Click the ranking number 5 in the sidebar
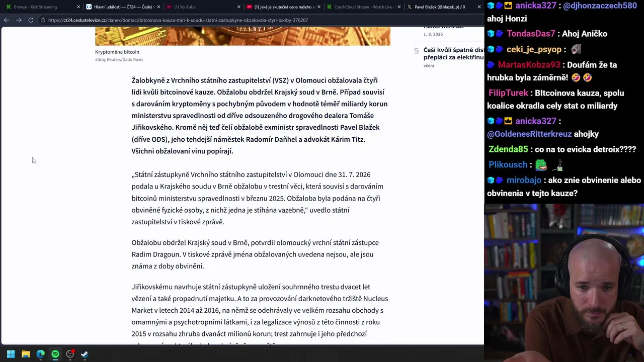644x362 pixels. pyautogui.click(x=416, y=51)
